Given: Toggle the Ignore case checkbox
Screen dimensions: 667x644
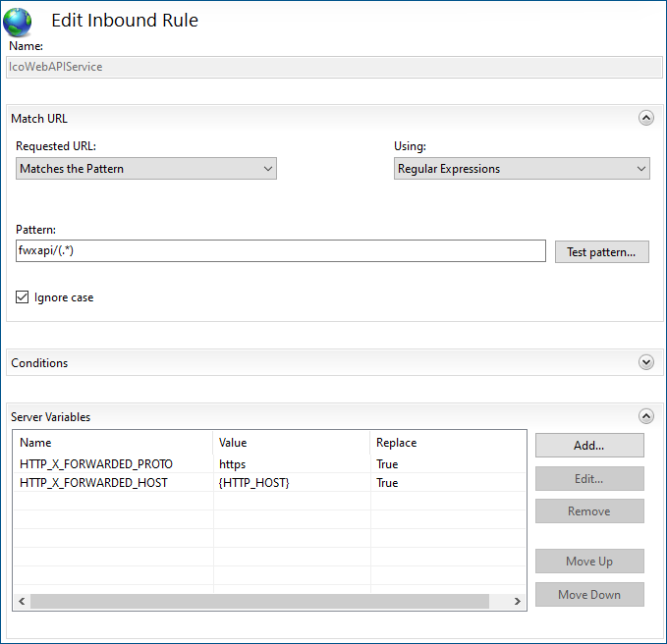Looking at the screenshot, I should [23, 297].
